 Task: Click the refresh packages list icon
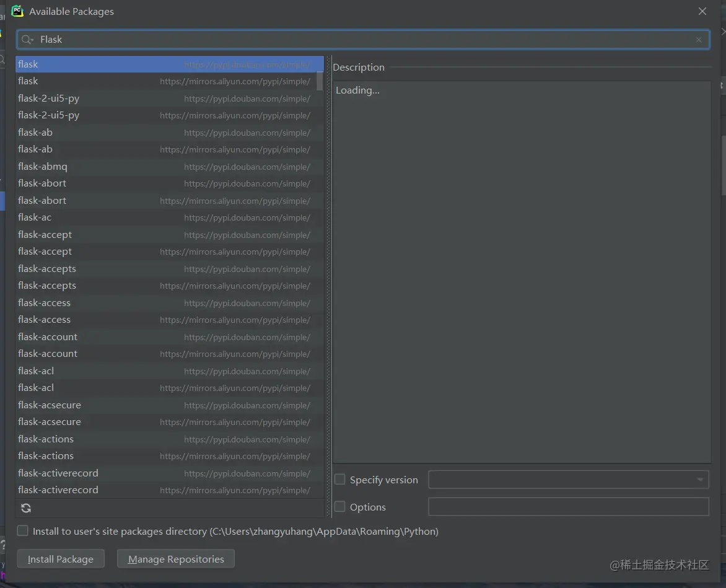(x=26, y=508)
